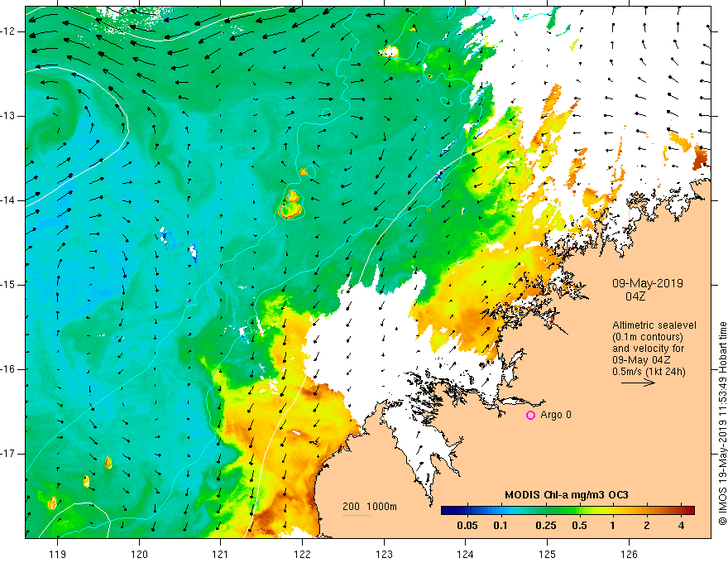Click the longitude axis label '120'
Image resolution: width=728 pixels, height=563 pixels.
pyautogui.click(x=139, y=554)
